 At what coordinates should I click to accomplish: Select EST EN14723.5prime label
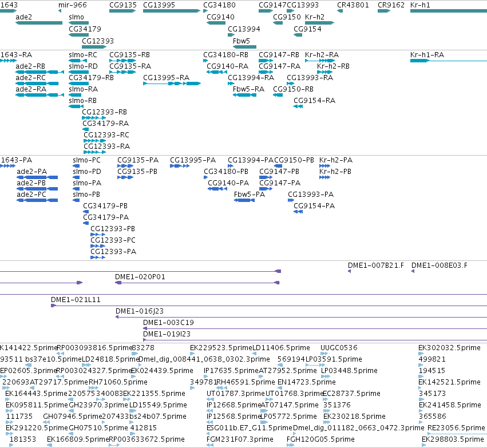click(307, 382)
